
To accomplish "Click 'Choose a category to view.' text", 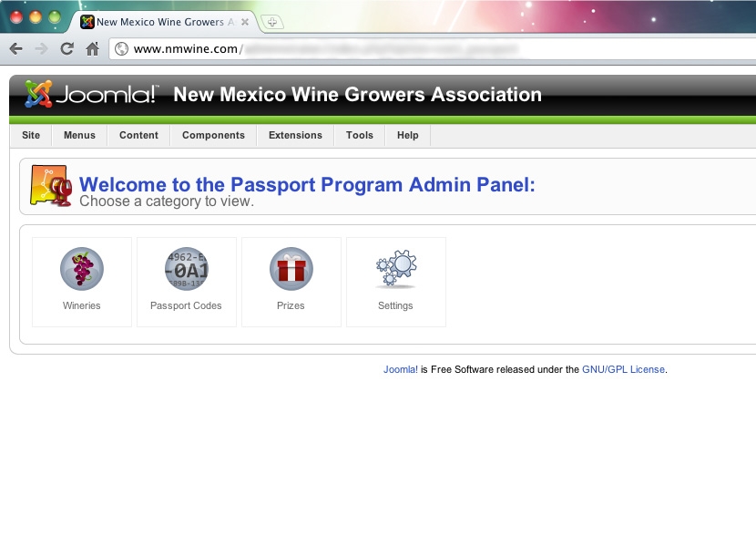I will coord(167,201).
